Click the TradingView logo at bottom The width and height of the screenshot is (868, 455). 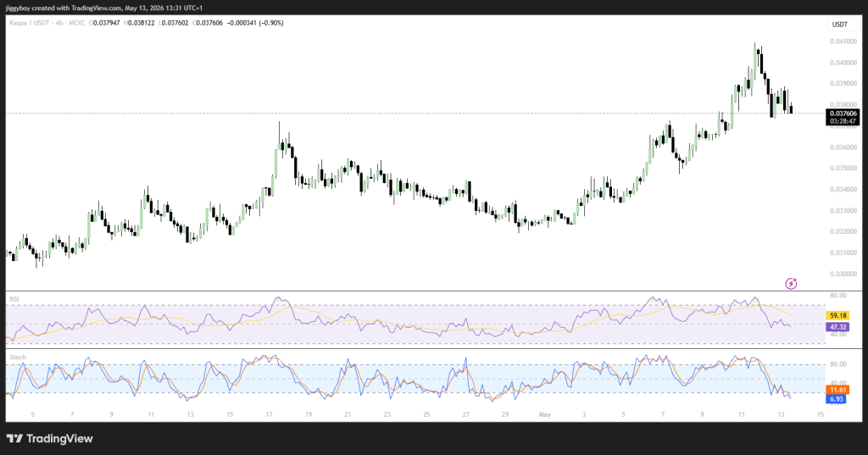tap(50, 438)
